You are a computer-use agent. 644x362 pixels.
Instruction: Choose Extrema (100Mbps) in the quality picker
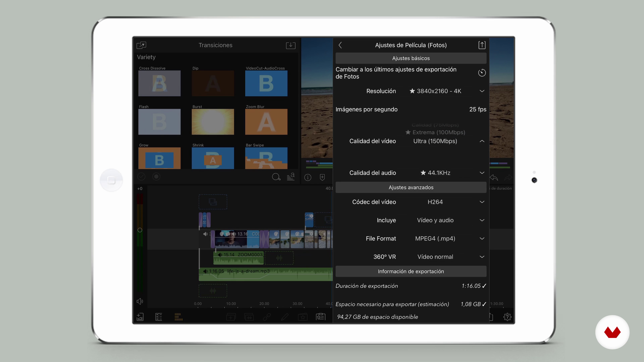coord(435,132)
